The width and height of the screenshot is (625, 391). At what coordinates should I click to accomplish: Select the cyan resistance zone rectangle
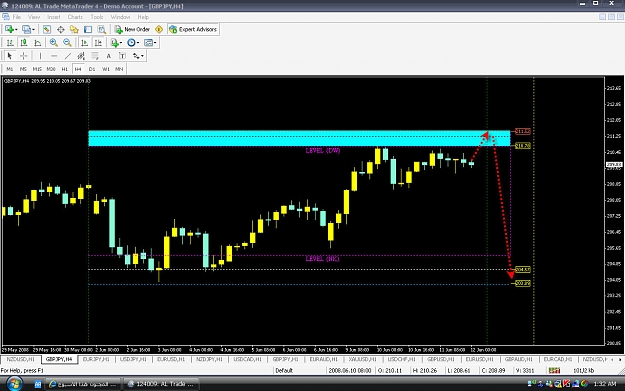pos(299,138)
